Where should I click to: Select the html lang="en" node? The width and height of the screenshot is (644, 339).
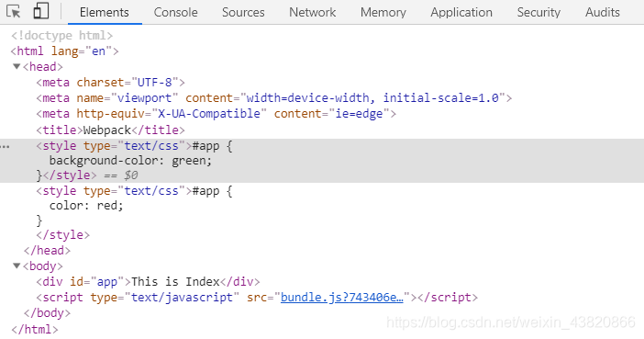64,51
